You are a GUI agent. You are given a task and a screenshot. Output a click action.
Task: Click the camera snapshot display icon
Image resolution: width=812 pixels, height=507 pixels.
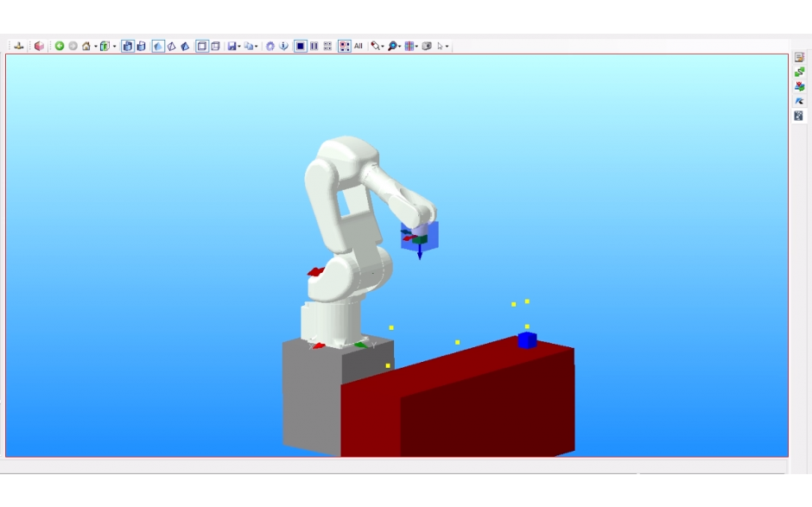[x=427, y=46]
